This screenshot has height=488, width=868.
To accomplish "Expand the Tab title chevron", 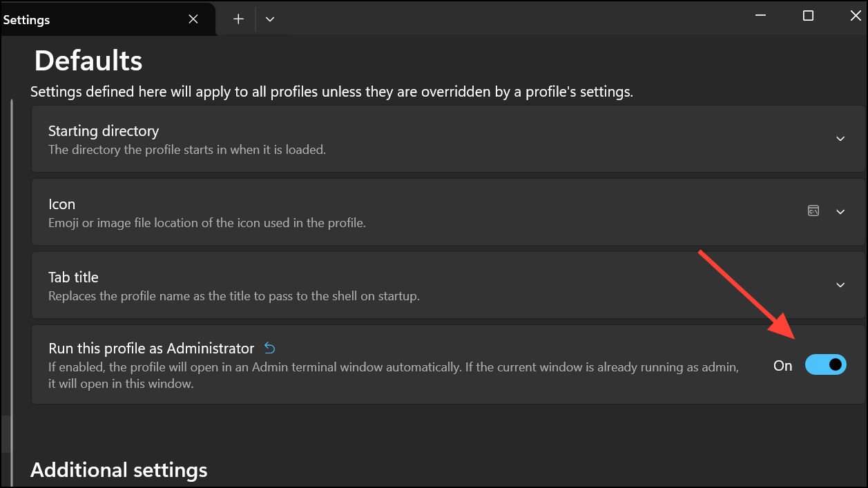I will [840, 285].
